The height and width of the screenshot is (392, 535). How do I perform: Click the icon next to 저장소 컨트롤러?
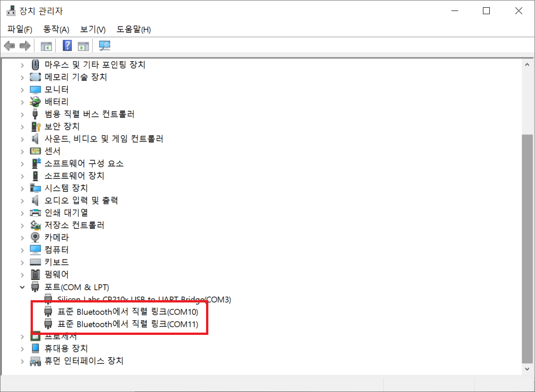[x=35, y=225]
